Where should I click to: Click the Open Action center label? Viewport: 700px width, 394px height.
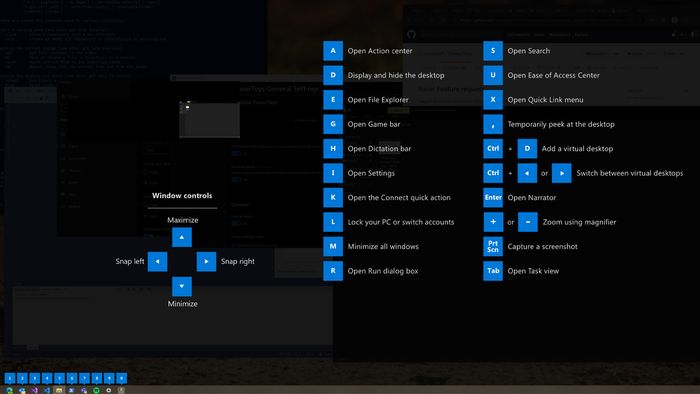380,51
